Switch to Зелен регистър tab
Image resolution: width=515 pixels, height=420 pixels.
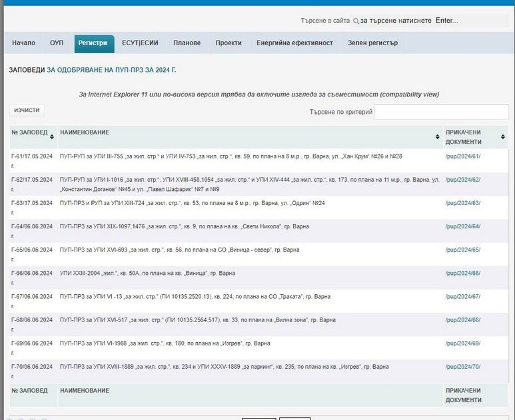tap(372, 43)
